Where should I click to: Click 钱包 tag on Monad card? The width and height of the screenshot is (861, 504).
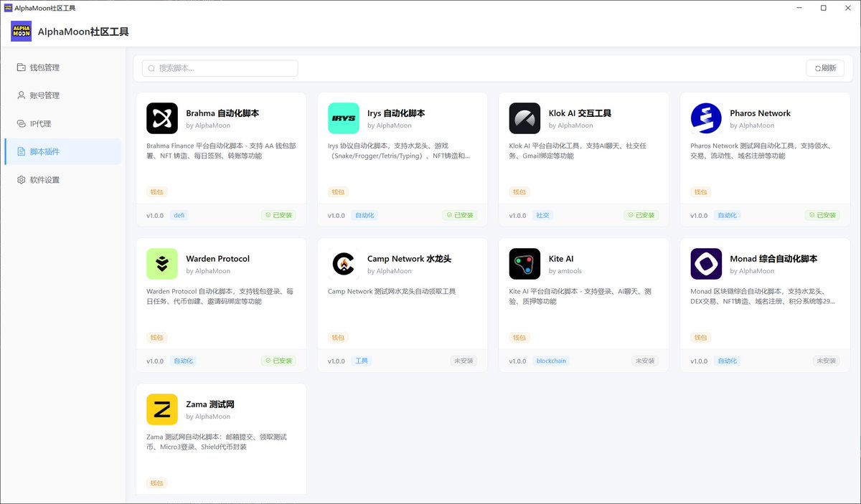coord(701,338)
